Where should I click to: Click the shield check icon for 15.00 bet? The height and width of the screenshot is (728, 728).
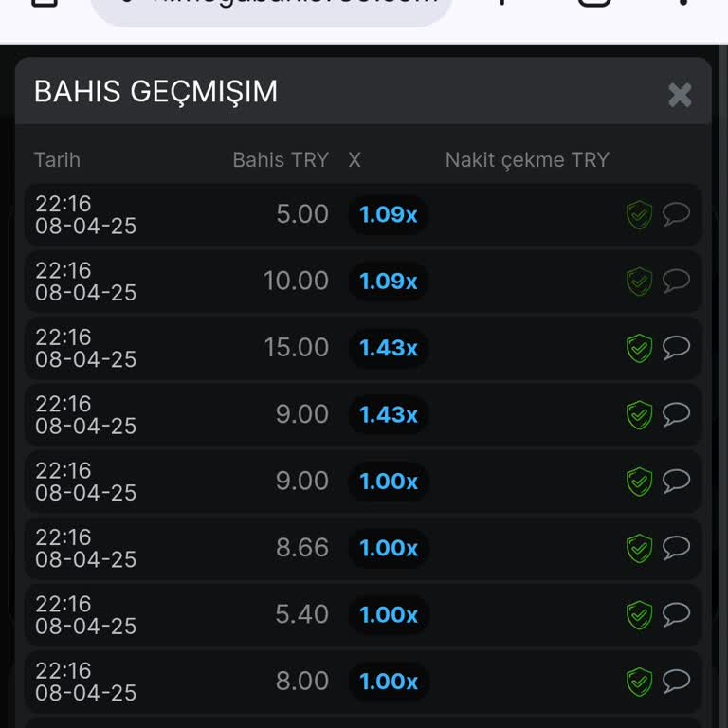640,349
